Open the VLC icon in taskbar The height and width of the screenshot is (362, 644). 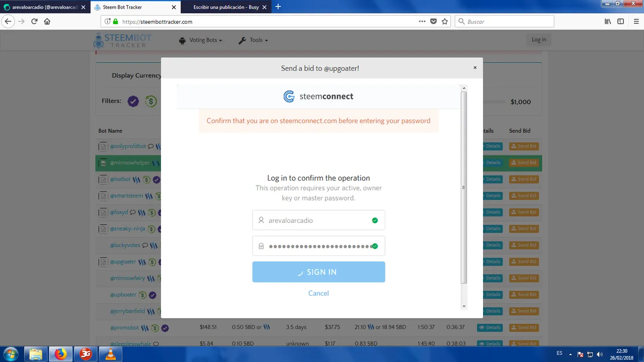pyautogui.click(x=111, y=354)
